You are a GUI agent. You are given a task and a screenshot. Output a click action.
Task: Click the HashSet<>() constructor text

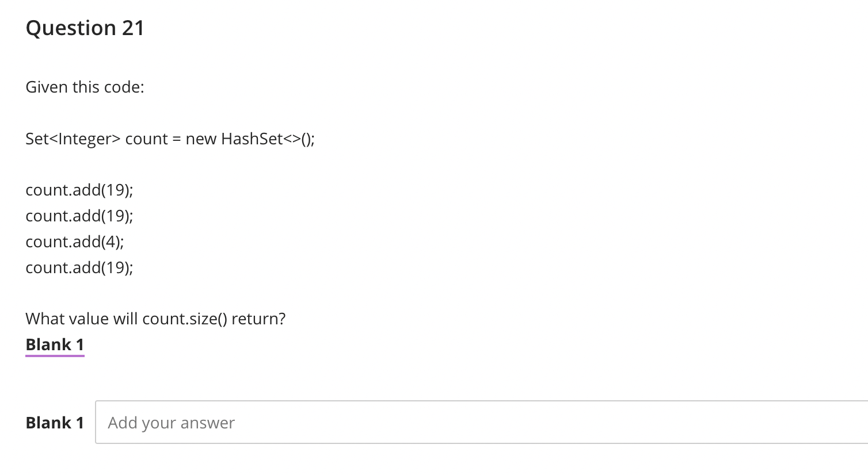[x=268, y=139]
